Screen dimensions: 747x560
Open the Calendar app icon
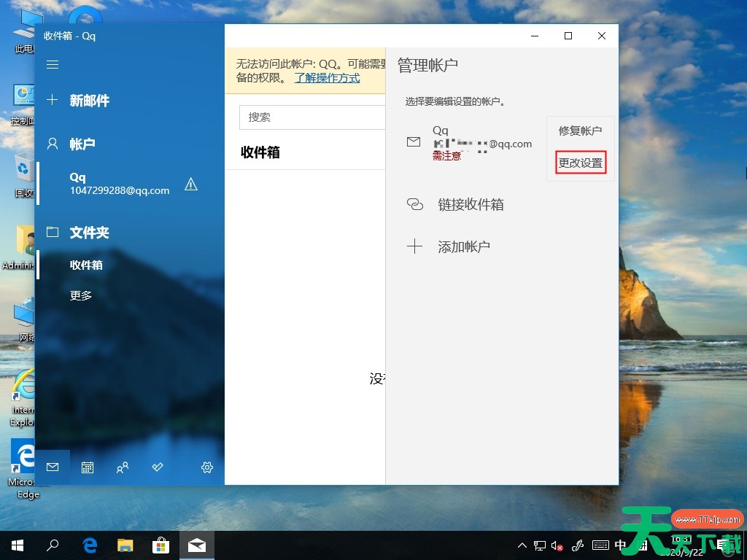[88, 467]
